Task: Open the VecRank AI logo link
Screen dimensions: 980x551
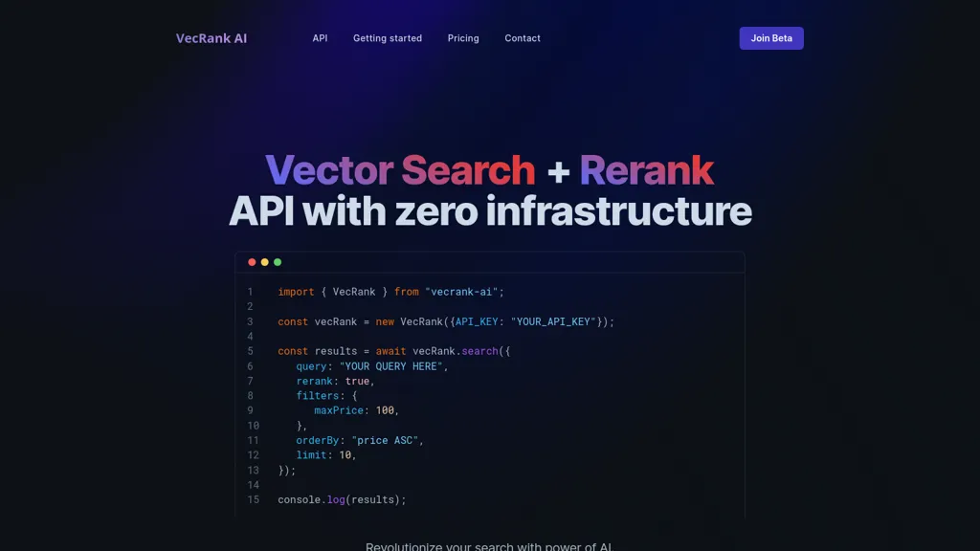Action: 212,38
